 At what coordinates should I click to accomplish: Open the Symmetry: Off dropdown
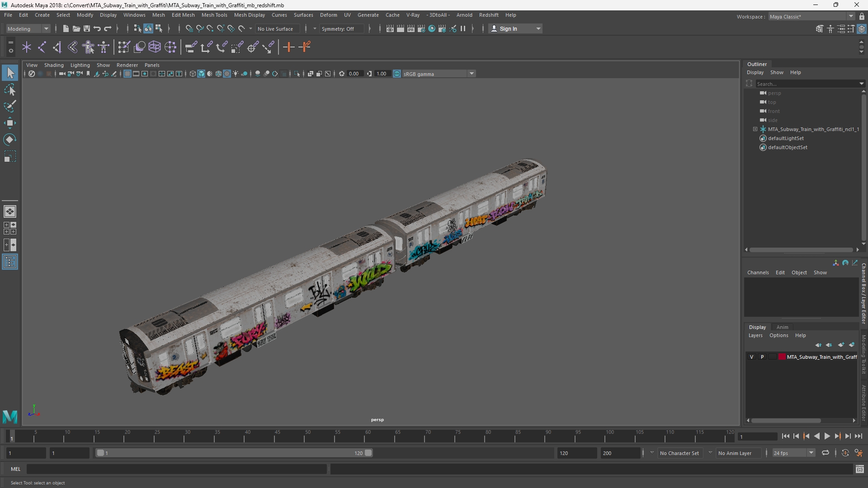tap(342, 28)
